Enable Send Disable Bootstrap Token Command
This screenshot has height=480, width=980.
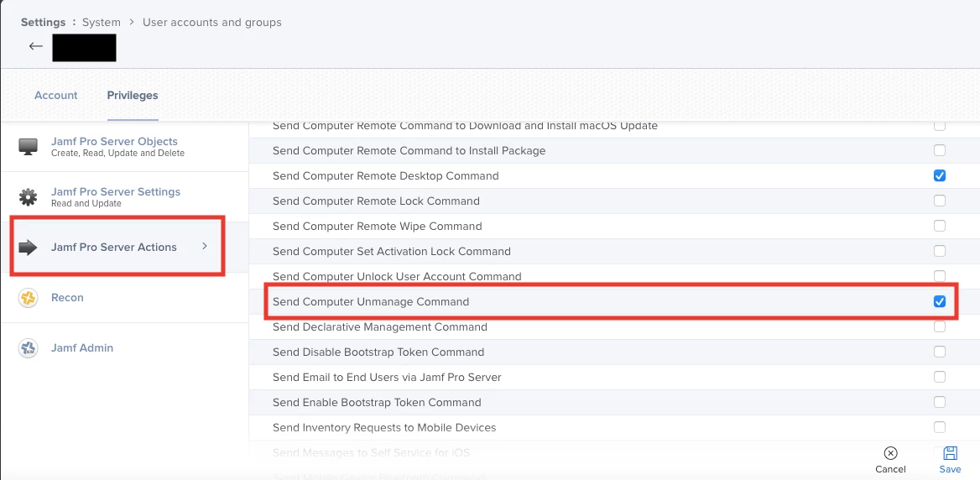(940, 352)
